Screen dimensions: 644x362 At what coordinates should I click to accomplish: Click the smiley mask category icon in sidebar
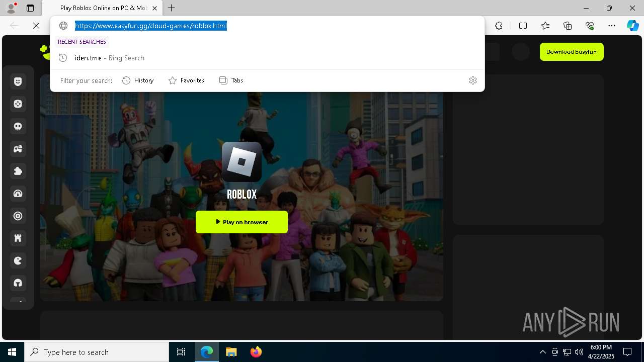[x=18, y=81]
